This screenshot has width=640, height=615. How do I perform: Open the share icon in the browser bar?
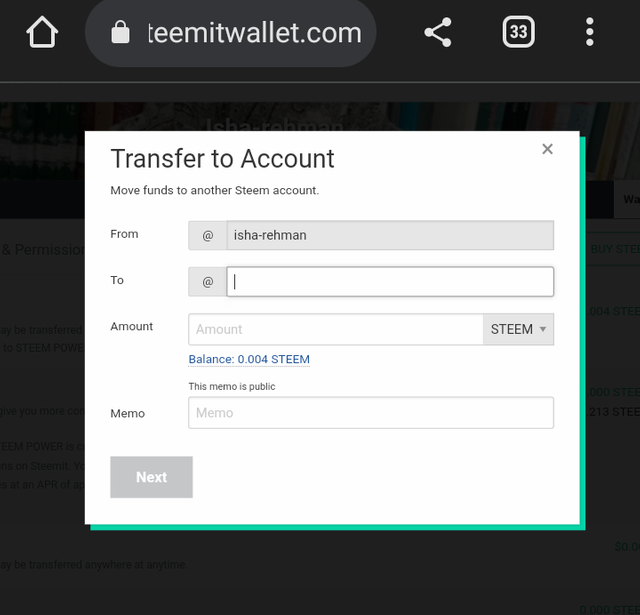pyautogui.click(x=438, y=32)
